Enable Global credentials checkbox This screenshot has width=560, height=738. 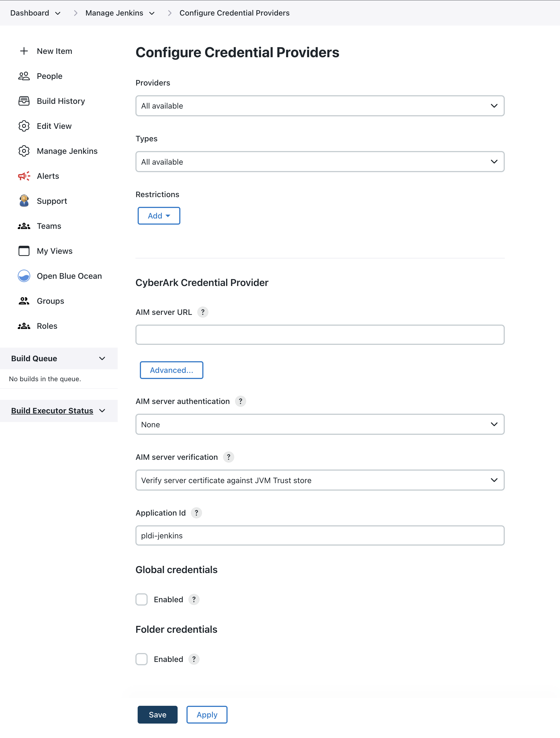(x=142, y=599)
